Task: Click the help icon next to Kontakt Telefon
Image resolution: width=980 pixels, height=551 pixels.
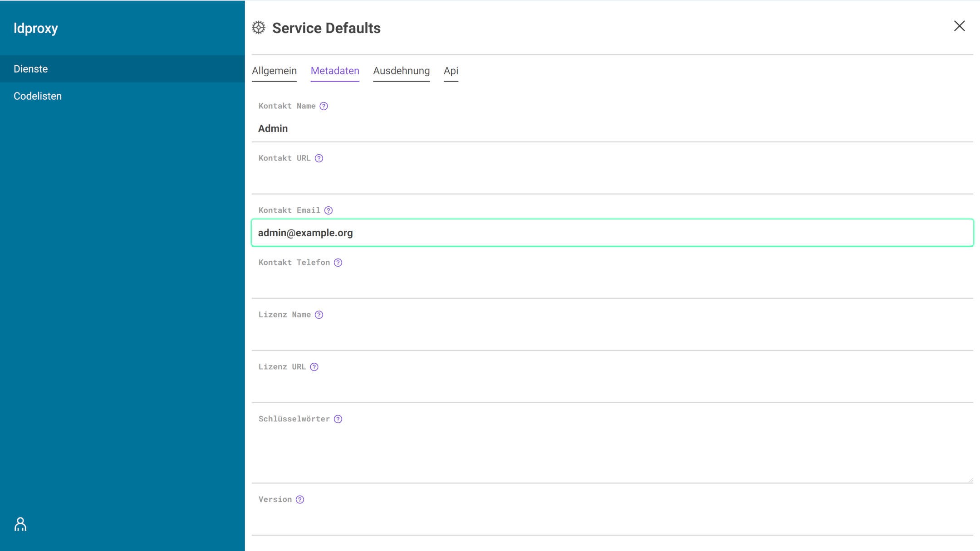Action: point(338,263)
